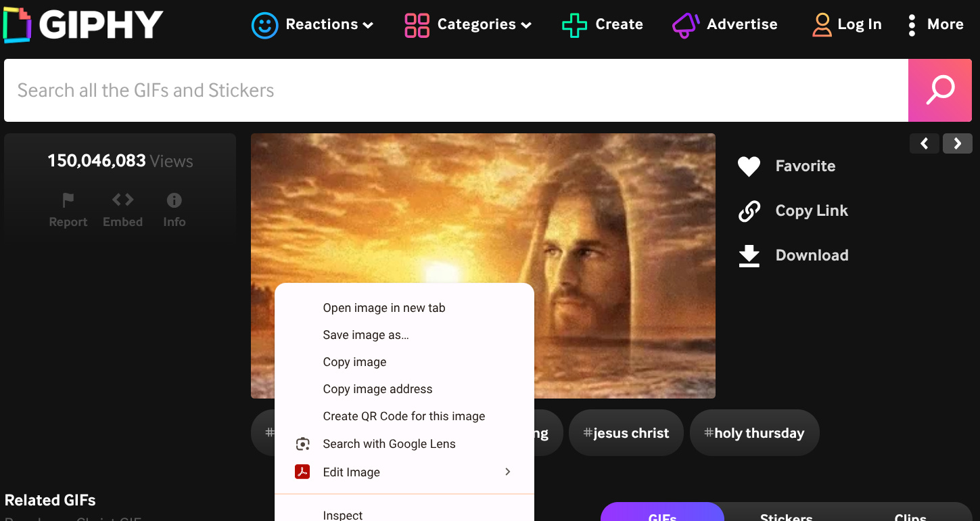Image resolution: width=980 pixels, height=521 pixels.
Task: Click the More three-dots icon
Action: [912, 25]
